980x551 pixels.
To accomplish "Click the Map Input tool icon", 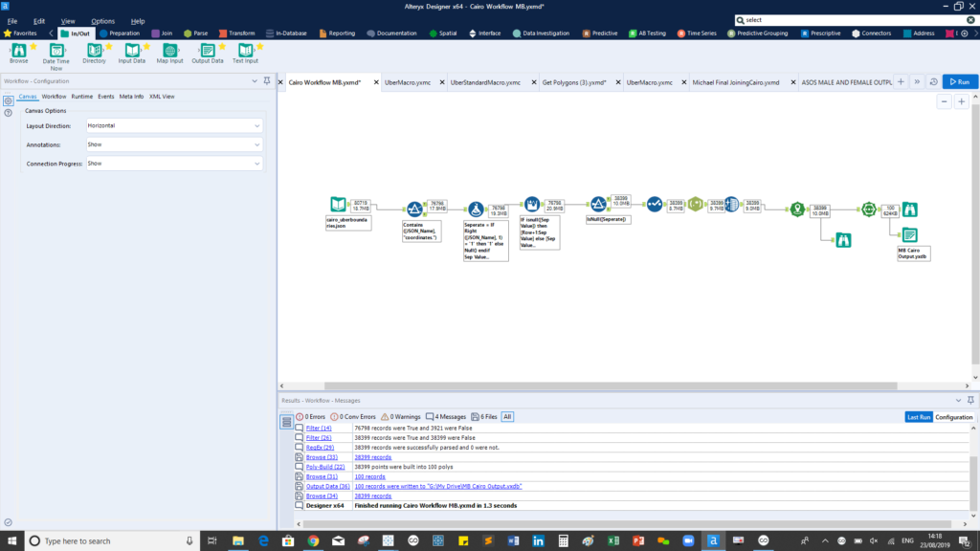I will (x=169, y=50).
